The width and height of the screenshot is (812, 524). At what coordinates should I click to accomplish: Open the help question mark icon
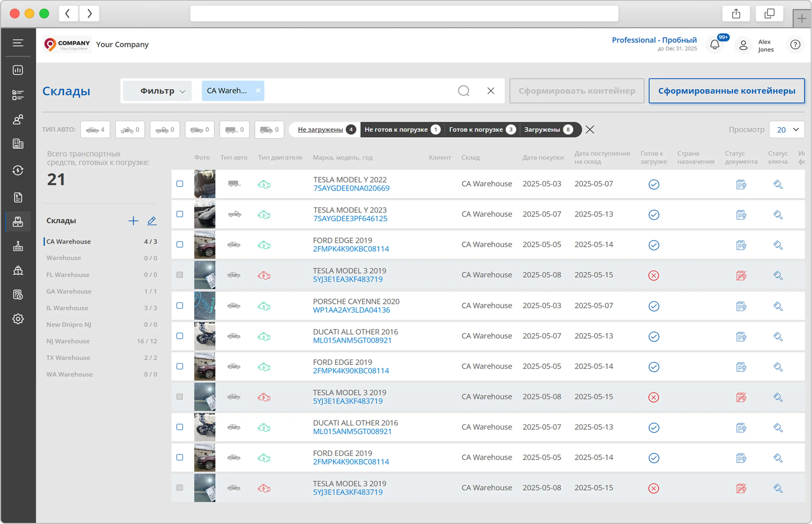(795, 45)
